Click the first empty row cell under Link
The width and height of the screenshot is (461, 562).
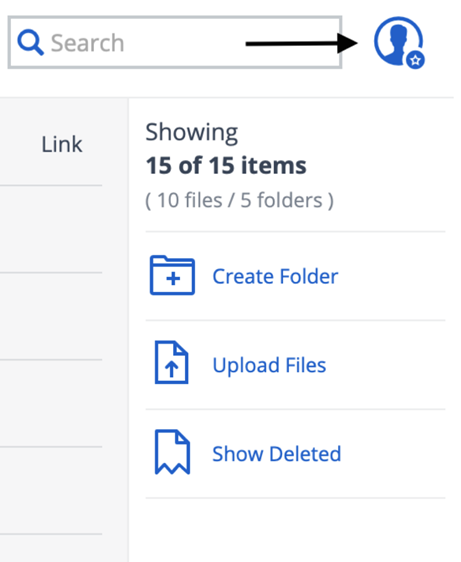pos(51,229)
